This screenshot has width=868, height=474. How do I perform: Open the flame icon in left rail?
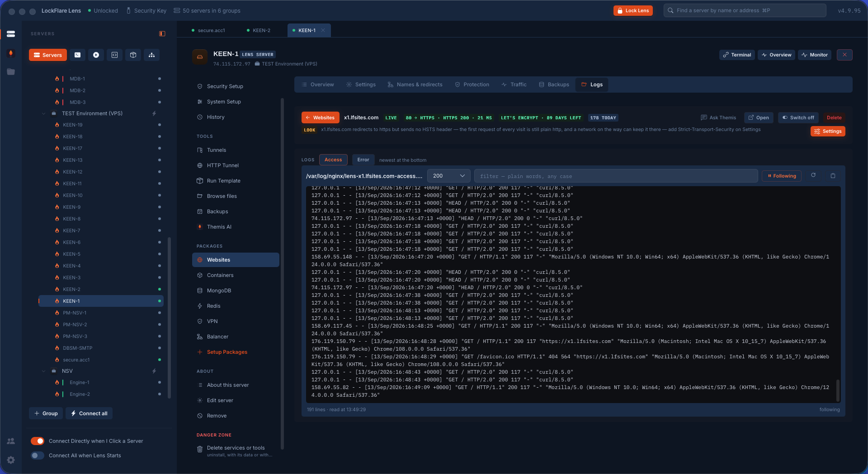(x=11, y=53)
